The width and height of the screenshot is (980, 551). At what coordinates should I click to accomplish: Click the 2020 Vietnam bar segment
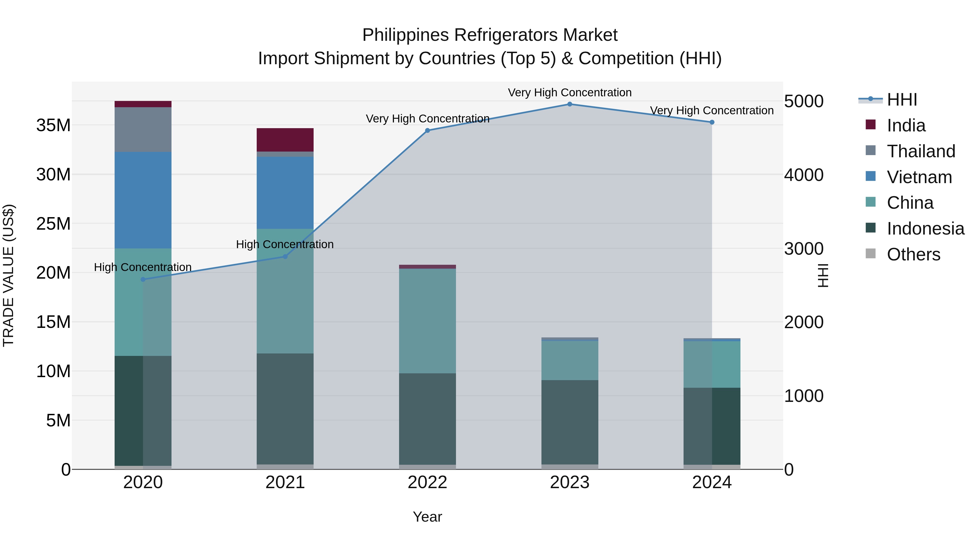[x=143, y=200]
